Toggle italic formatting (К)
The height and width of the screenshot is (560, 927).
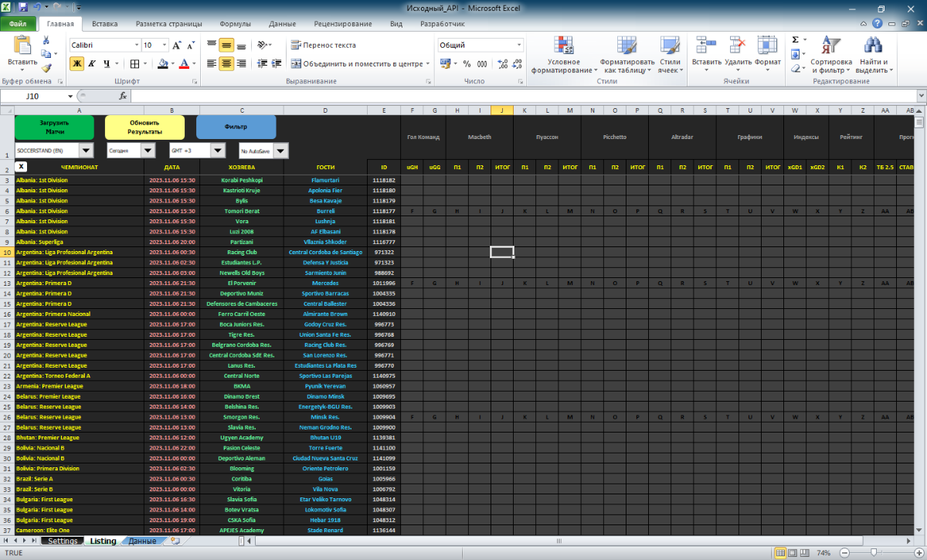point(92,64)
